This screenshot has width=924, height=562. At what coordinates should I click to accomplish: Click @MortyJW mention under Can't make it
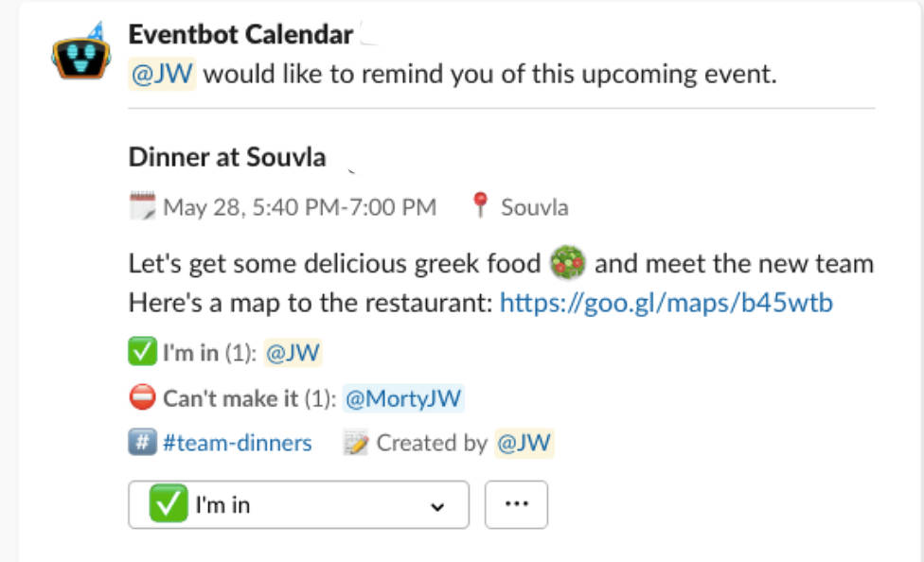coord(403,399)
